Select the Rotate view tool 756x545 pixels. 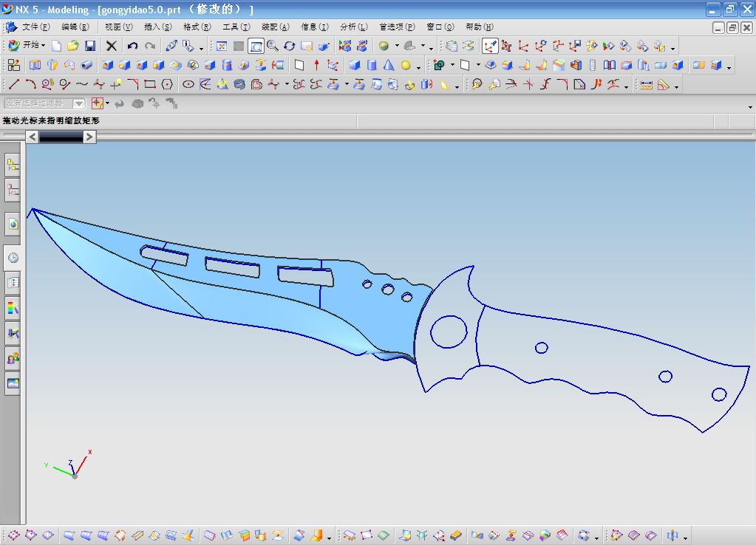[289, 46]
